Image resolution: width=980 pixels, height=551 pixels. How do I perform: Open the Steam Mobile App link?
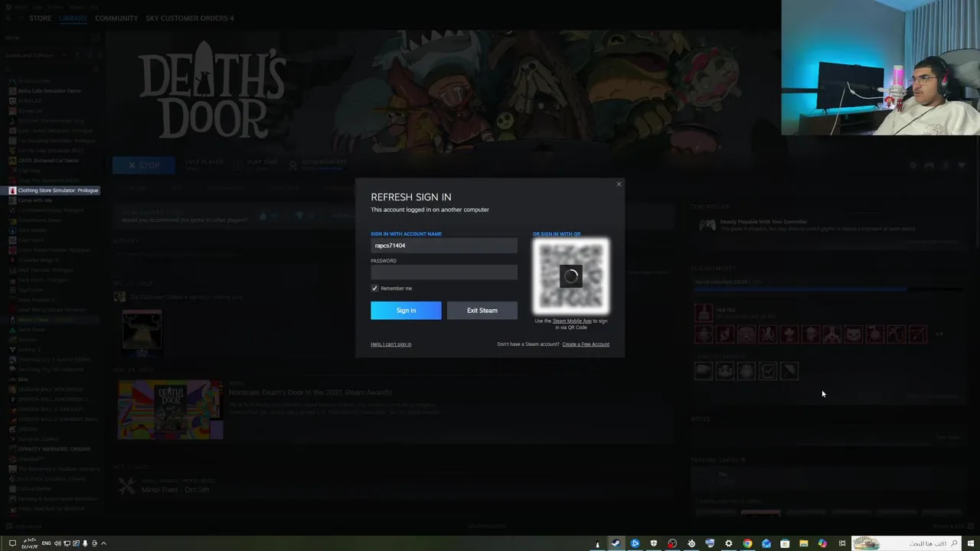[x=572, y=321]
